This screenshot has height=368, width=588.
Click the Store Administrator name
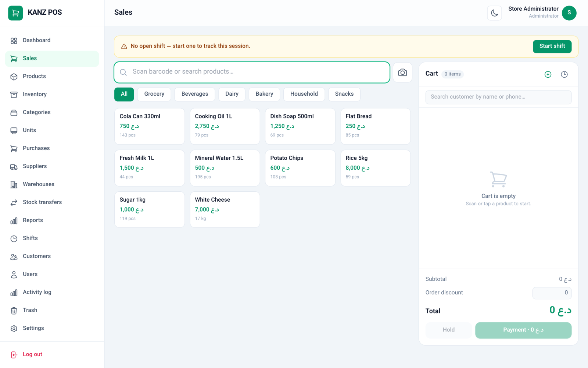(x=533, y=9)
